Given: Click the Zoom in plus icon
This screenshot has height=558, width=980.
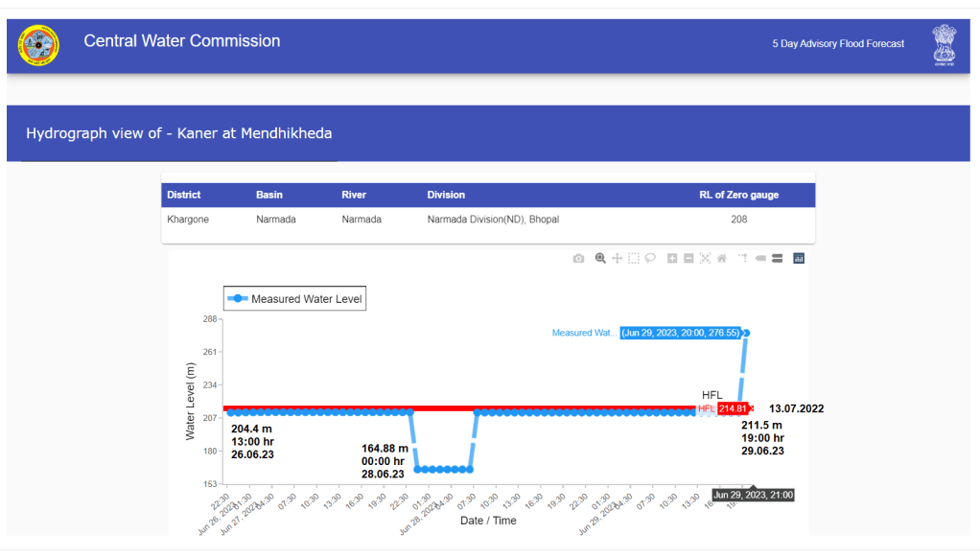Looking at the screenshot, I should [672, 258].
